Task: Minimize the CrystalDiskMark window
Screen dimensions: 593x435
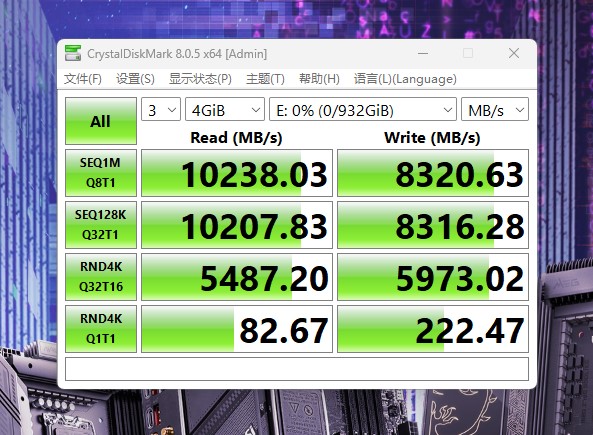Action: [423, 53]
